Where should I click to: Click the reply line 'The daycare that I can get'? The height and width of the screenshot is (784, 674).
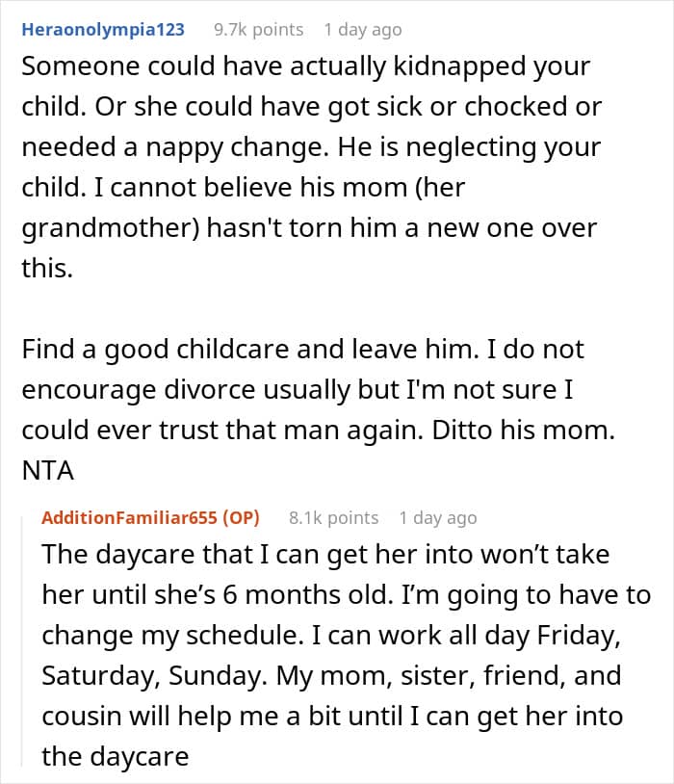pyautogui.click(x=325, y=555)
